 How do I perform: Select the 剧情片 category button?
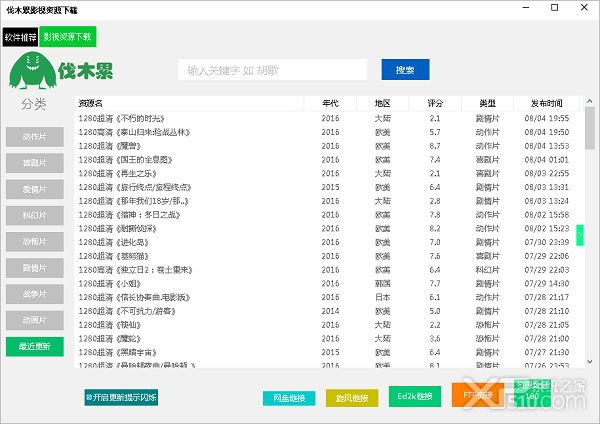35,268
